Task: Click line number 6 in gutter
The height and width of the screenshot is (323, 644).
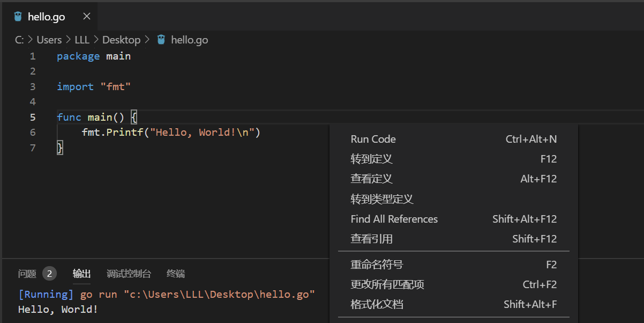Action: (33, 132)
